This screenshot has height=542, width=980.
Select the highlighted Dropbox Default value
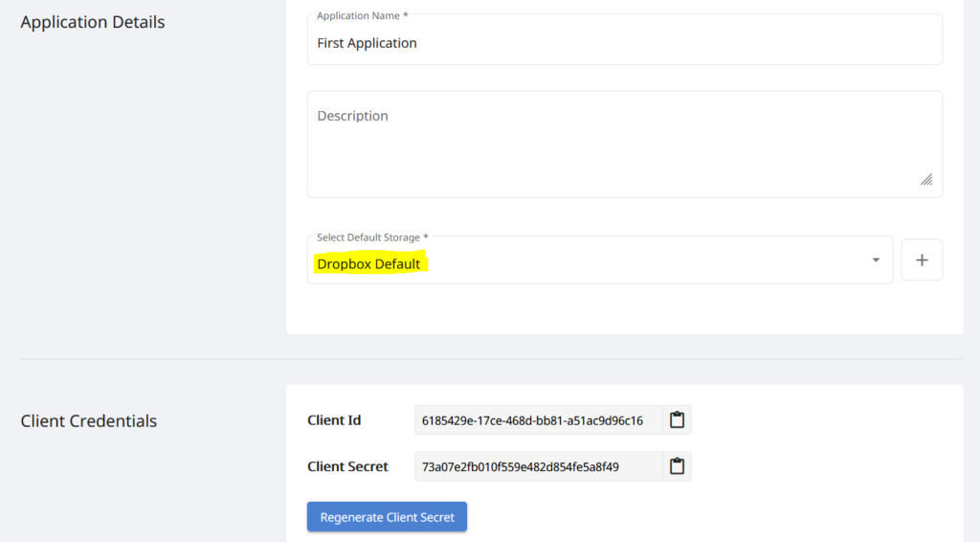tap(369, 264)
